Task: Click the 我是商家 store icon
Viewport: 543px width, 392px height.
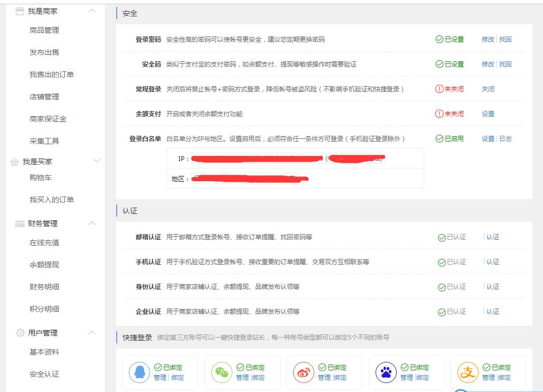Action: pyautogui.click(x=20, y=11)
